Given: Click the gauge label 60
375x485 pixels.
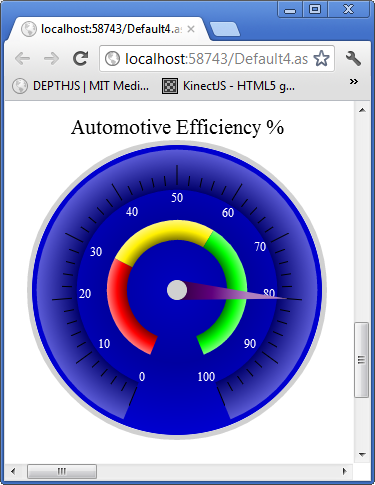Looking at the screenshot, I should pyautogui.click(x=228, y=213).
